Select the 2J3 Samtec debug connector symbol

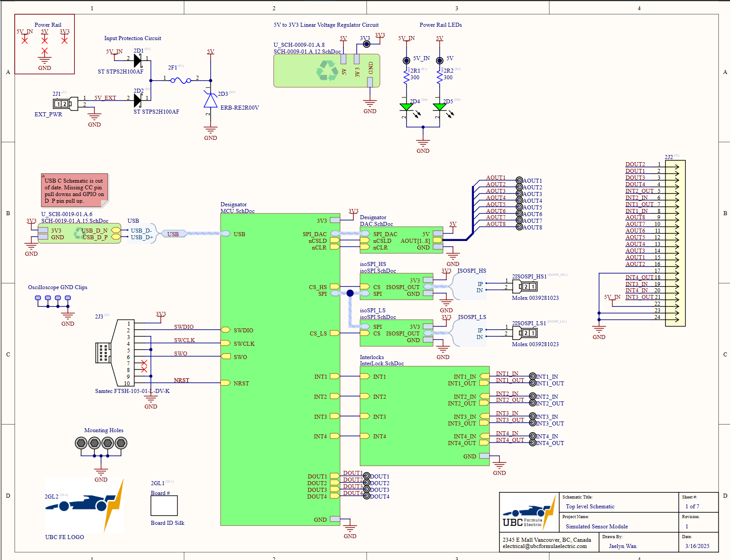tap(104, 353)
